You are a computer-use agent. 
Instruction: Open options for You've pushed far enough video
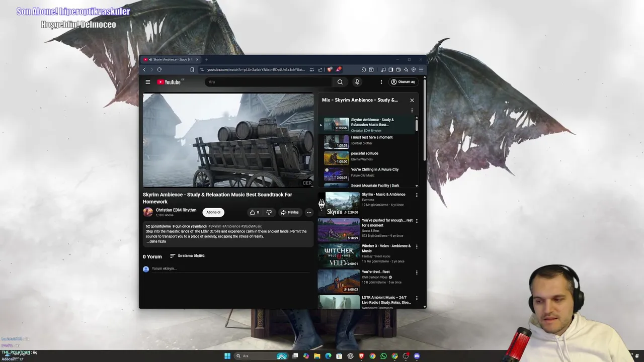417,221
